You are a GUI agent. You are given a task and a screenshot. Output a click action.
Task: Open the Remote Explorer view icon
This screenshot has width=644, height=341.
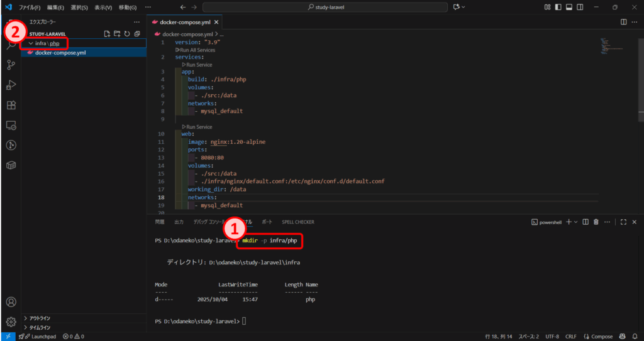[x=11, y=125]
